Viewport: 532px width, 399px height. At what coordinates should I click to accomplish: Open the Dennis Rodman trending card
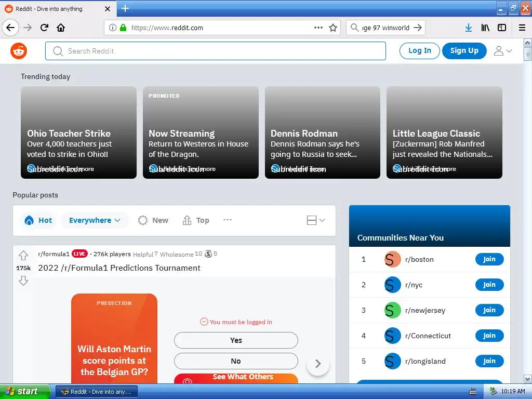322,132
